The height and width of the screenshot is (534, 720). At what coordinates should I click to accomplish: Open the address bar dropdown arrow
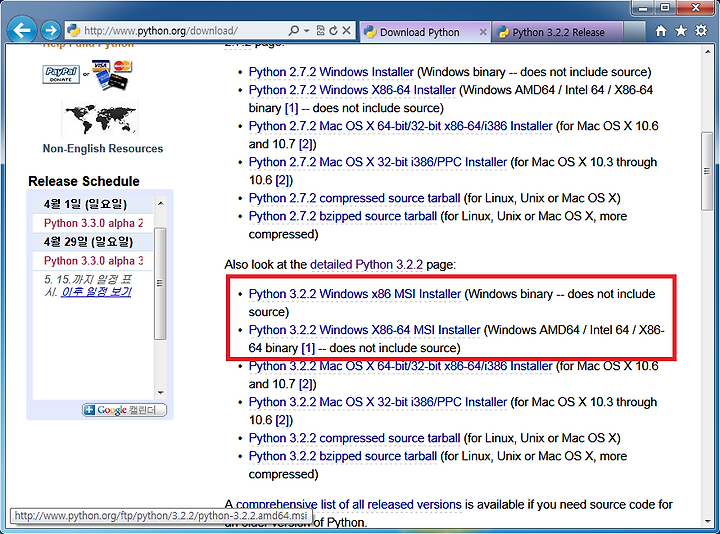(306, 31)
